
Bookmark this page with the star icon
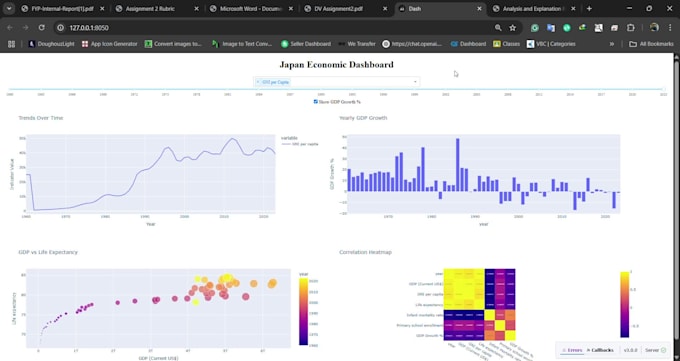tap(513, 28)
